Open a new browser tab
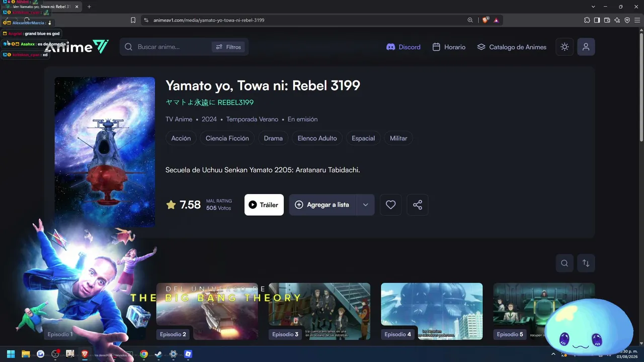Viewport: 644px width, 362px height. (x=89, y=7)
